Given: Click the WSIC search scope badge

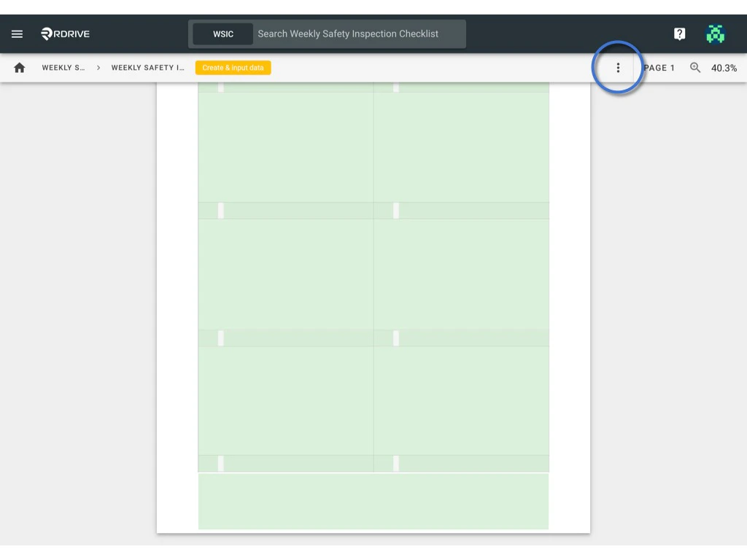Looking at the screenshot, I should (223, 34).
